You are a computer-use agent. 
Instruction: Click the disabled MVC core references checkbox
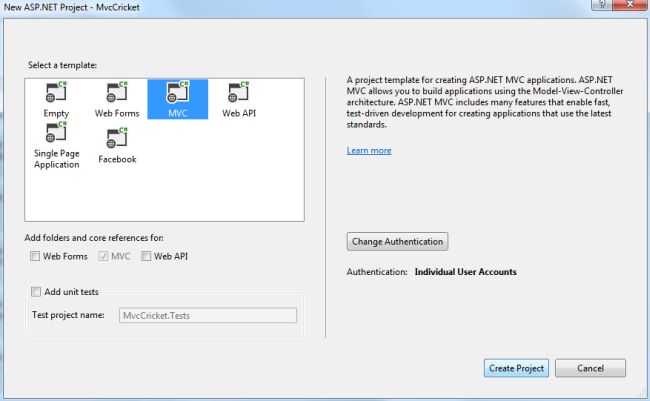click(x=103, y=256)
